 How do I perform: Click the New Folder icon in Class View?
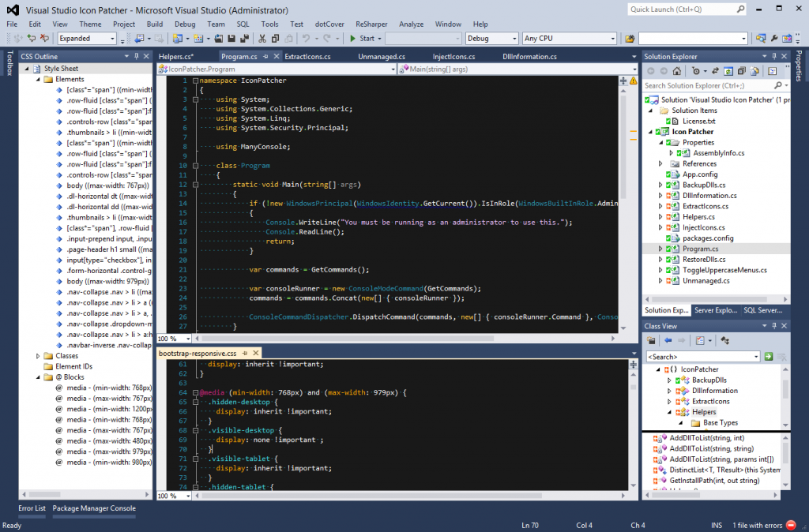pos(651,340)
